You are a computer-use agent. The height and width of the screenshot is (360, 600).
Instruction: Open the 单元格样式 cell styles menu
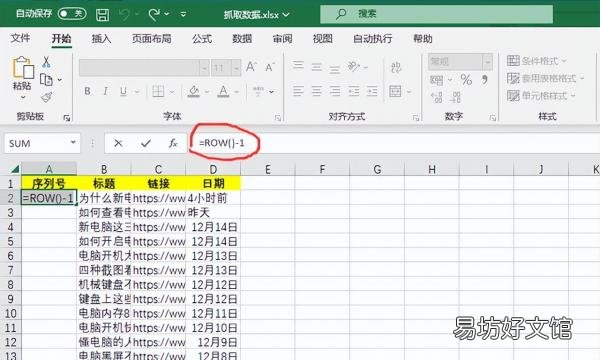541,95
